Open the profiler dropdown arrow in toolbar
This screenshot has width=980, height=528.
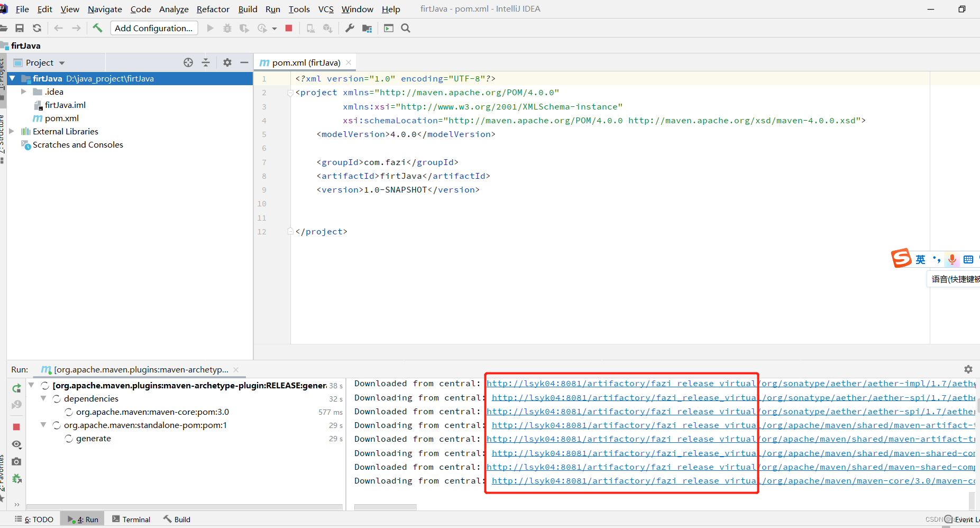point(274,29)
